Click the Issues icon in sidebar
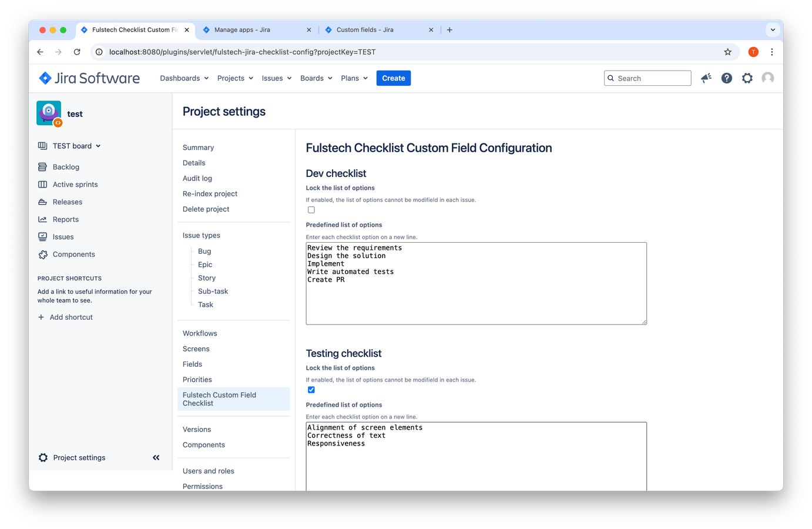Viewport: 812px width, 529px height. point(42,237)
